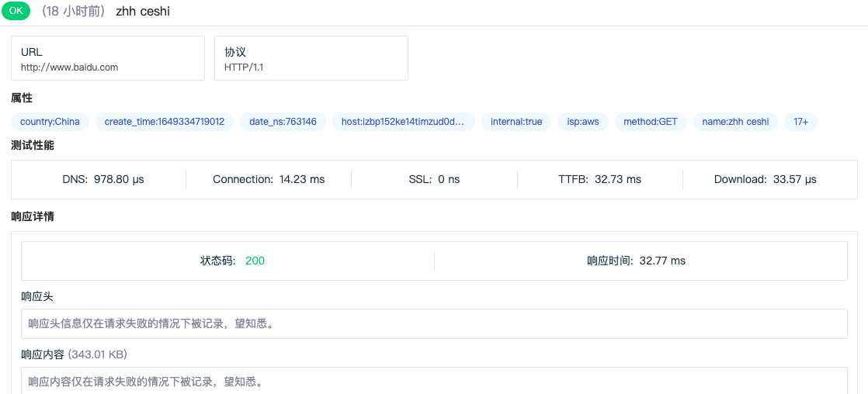Expand the 17+ more attributes tag
This screenshot has height=394, width=868.
pyautogui.click(x=800, y=122)
